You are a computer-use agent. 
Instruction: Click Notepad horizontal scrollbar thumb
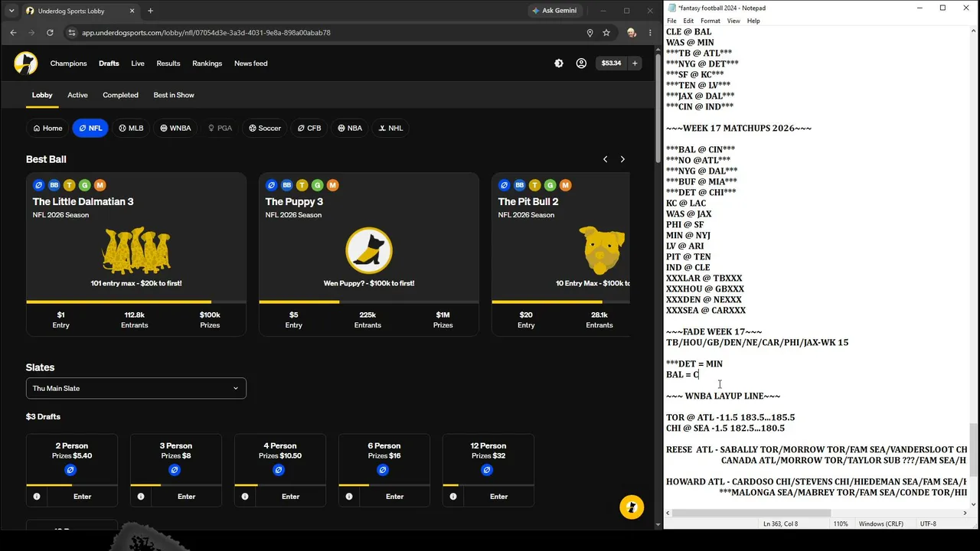coord(751,513)
